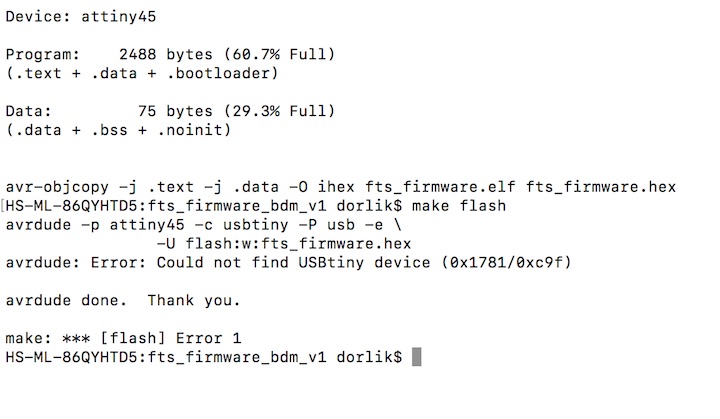The image size is (720, 419).
Task: Click the "(.text + .data + .bootloader)" line
Action: tap(141, 73)
